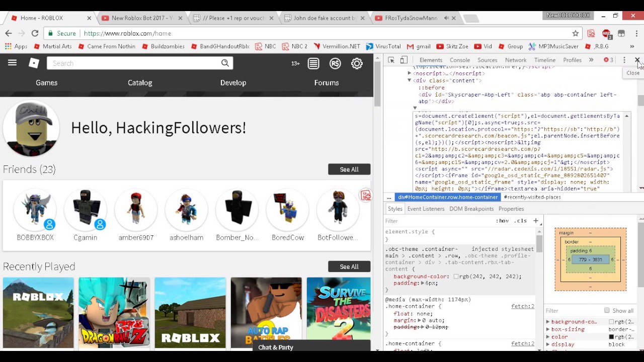Click the black color swatch in computed styles
Viewport: 644px width, 362px height.
[x=611, y=337]
